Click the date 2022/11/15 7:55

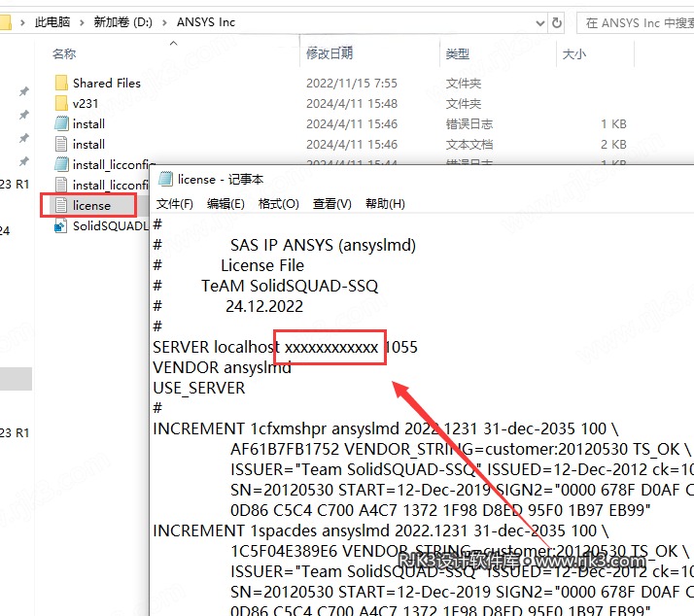point(352,84)
